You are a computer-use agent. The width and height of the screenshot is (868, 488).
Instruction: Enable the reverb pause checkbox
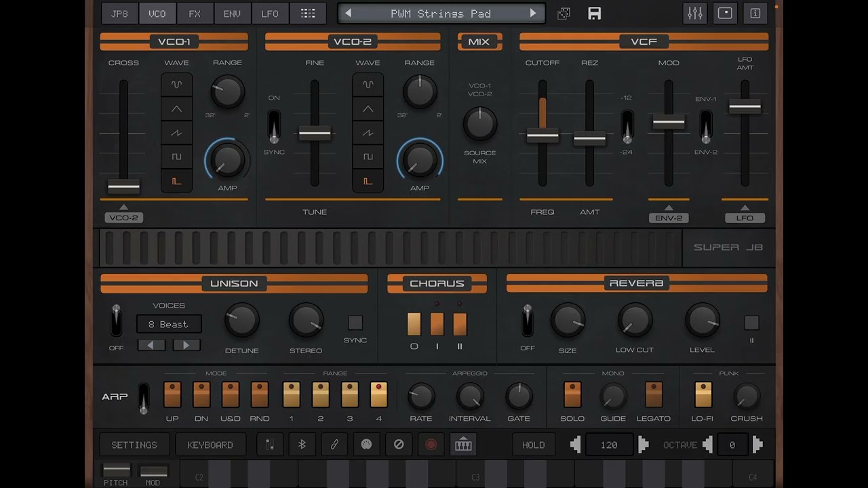pos(751,323)
